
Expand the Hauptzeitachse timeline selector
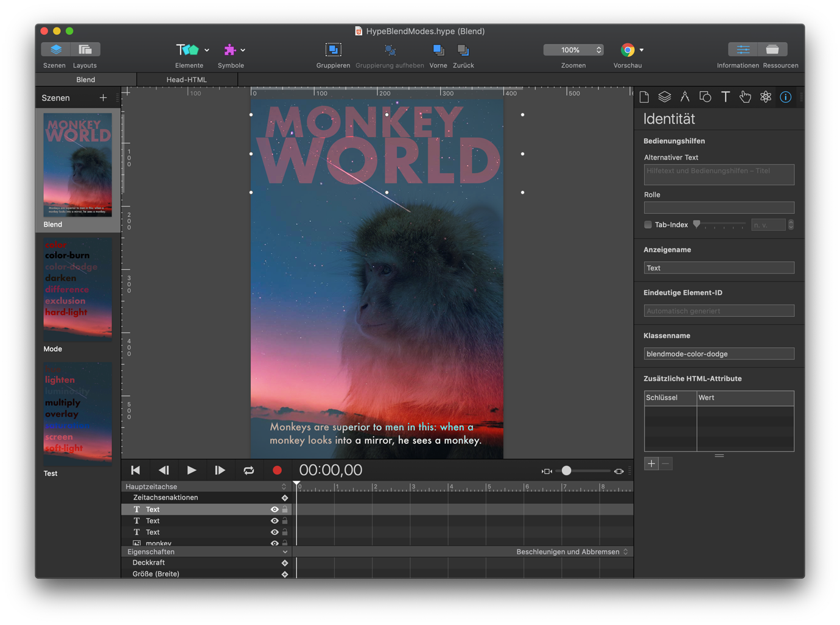point(283,487)
